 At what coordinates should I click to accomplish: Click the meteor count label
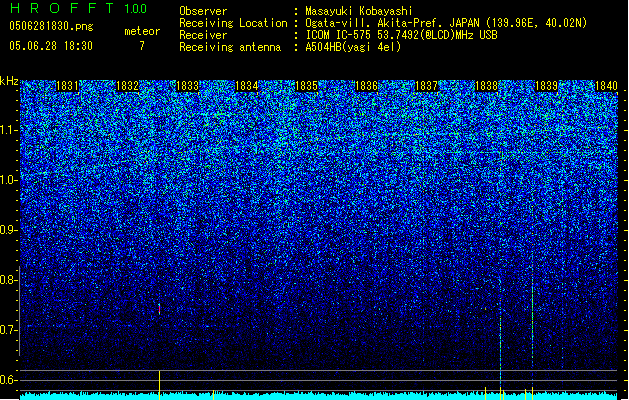(x=142, y=31)
